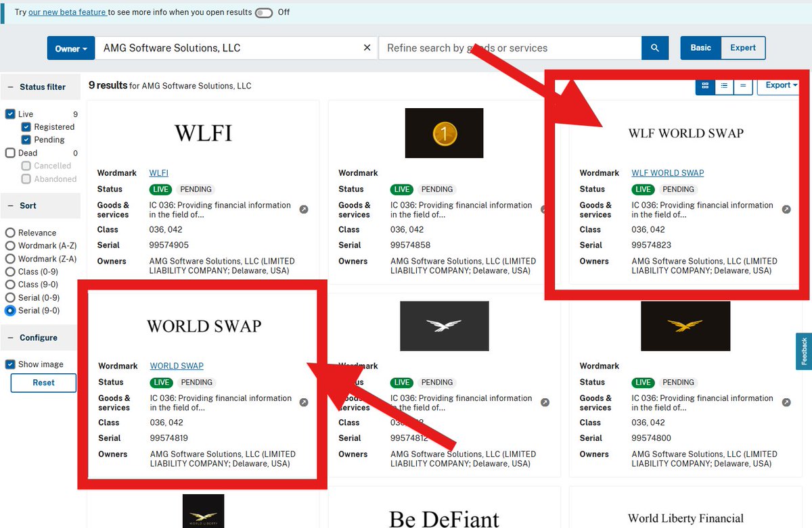Click the LIVE badge on the WLFI card
Viewport: 812px width, 528px height.
tap(160, 189)
